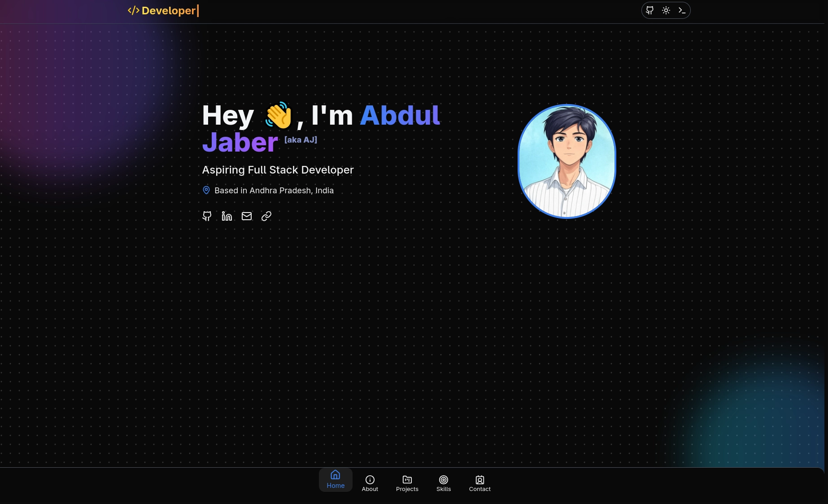
Task: Click the circular profile avatar image
Action: (567, 161)
